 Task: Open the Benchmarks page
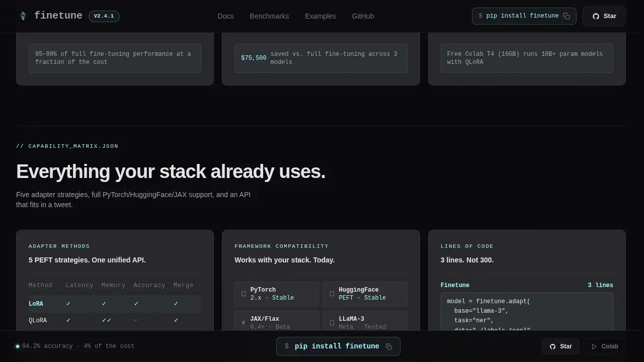(269, 16)
